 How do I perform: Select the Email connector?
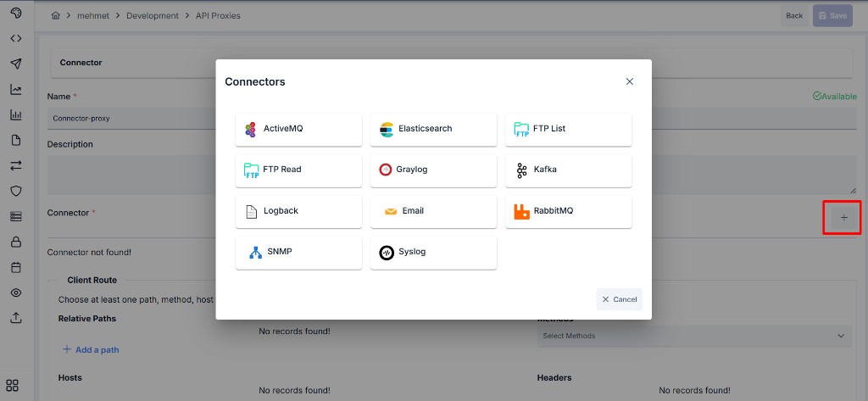point(433,211)
